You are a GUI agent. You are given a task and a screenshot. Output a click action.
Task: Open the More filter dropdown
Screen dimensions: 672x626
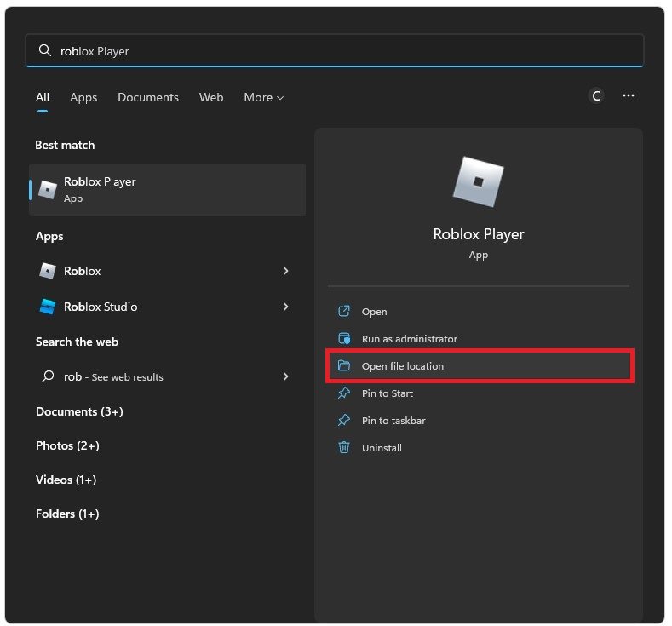coord(263,97)
